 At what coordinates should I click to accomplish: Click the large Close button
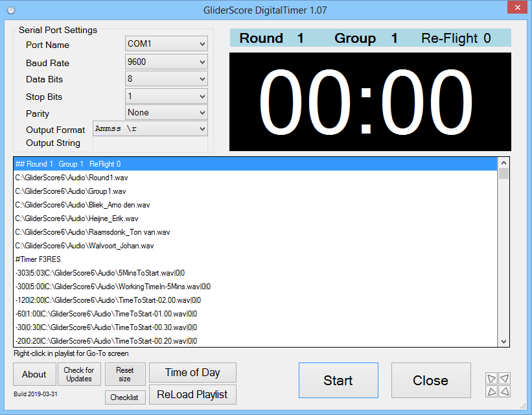pyautogui.click(x=431, y=381)
